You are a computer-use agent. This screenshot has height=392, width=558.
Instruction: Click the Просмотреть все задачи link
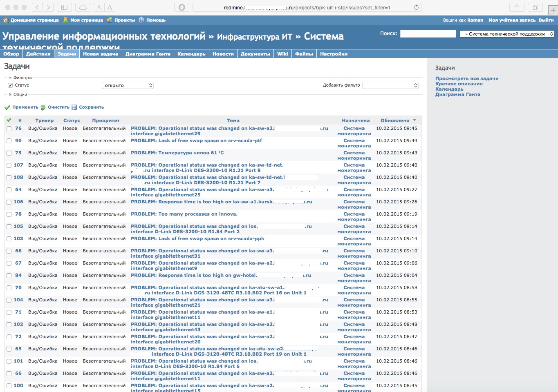[466, 78]
